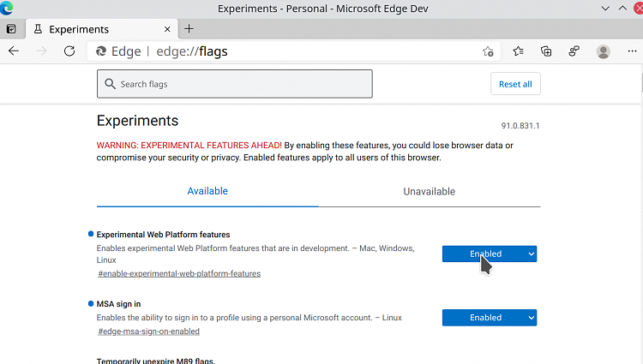Open the Favorites list
643x364 pixels.
pyautogui.click(x=518, y=51)
